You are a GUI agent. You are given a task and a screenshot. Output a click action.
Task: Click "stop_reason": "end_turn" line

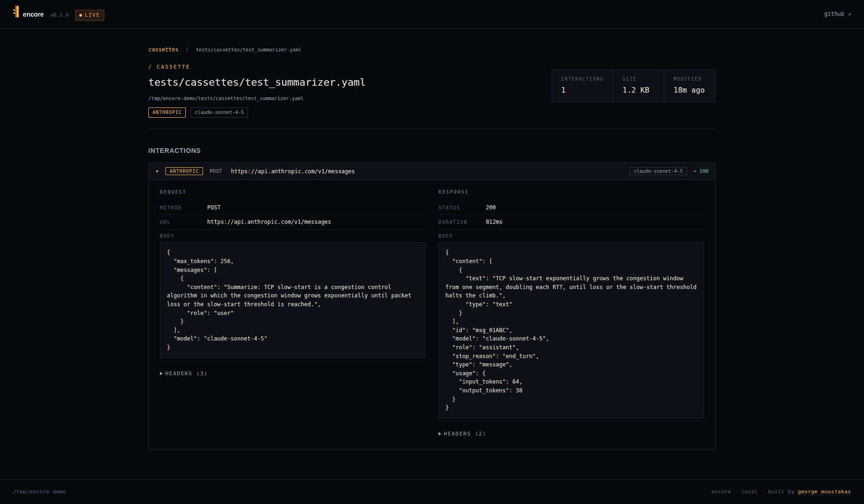pyautogui.click(x=496, y=356)
